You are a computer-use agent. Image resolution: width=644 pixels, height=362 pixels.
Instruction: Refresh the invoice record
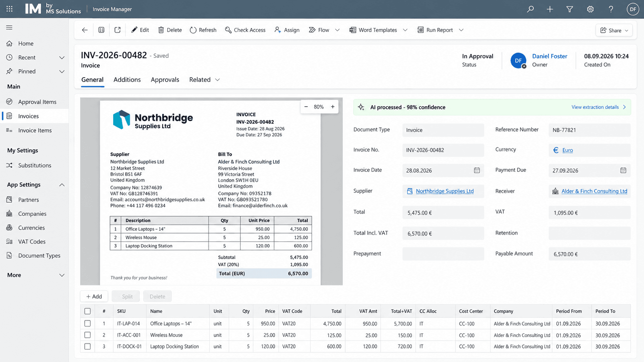[203, 30]
